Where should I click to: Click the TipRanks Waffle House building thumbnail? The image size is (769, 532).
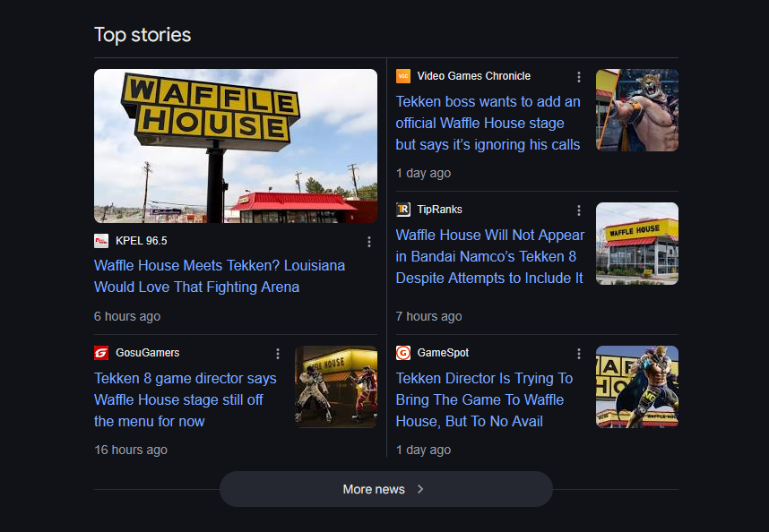637,244
